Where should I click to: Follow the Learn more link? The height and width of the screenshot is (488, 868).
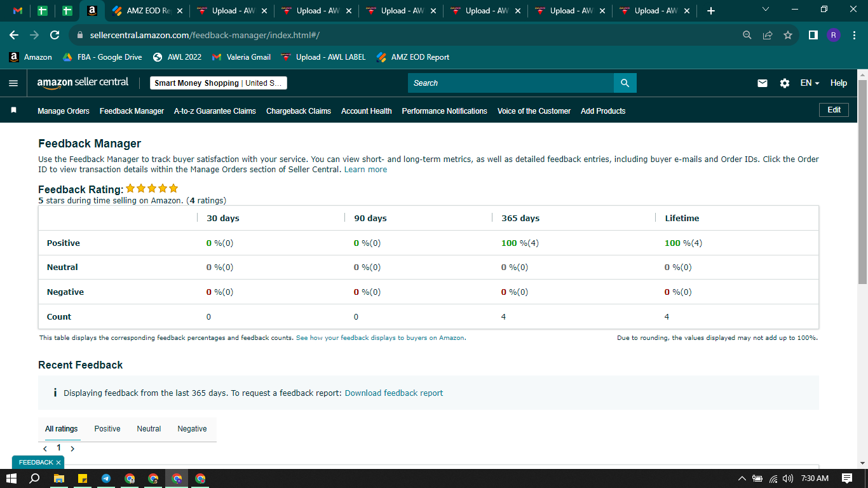(x=365, y=170)
